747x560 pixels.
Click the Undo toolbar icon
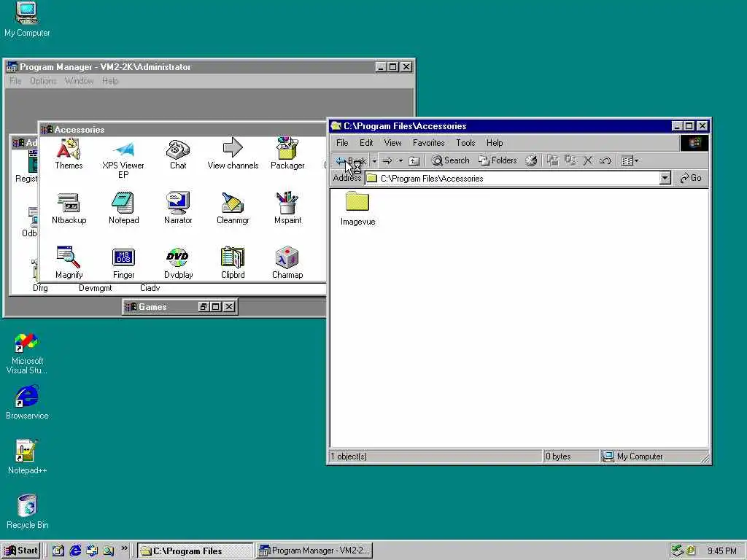(605, 161)
